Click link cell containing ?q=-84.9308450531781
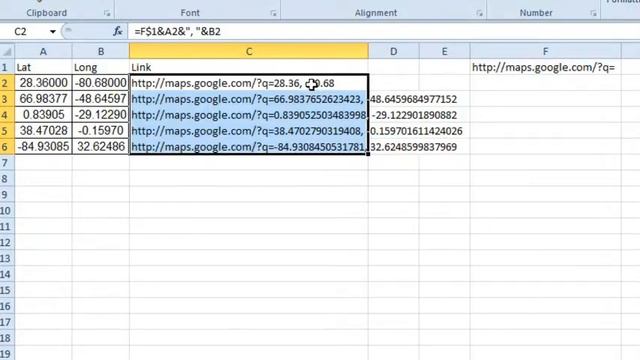 pyautogui.click(x=249, y=147)
